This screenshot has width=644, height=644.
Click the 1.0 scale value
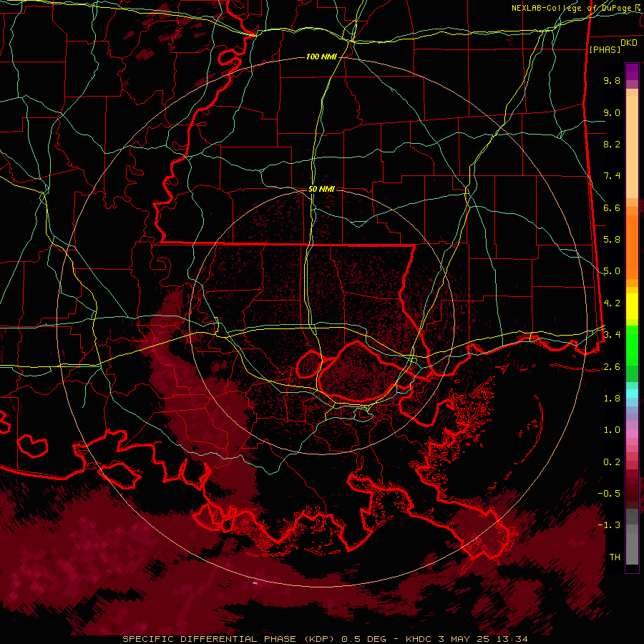click(612, 430)
